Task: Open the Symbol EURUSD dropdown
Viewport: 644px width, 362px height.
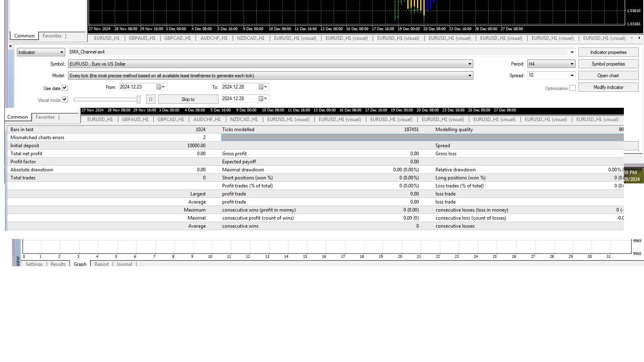Action: (270, 64)
